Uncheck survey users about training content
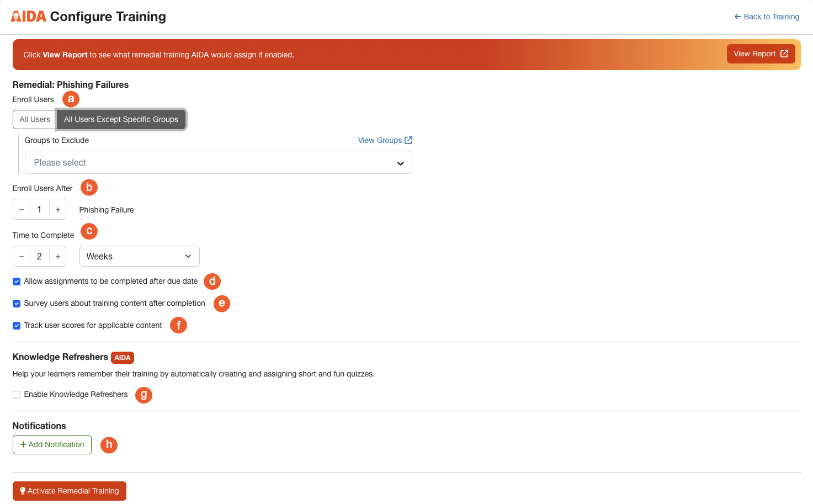This screenshot has height=504, width=813. 16,303
